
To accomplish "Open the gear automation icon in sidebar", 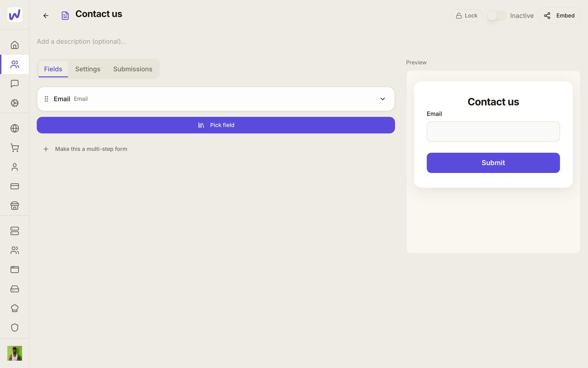I will pos(14,103).
